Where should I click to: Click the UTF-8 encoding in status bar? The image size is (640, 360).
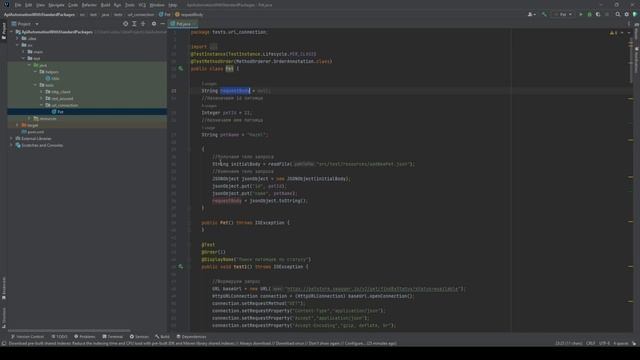604,343
